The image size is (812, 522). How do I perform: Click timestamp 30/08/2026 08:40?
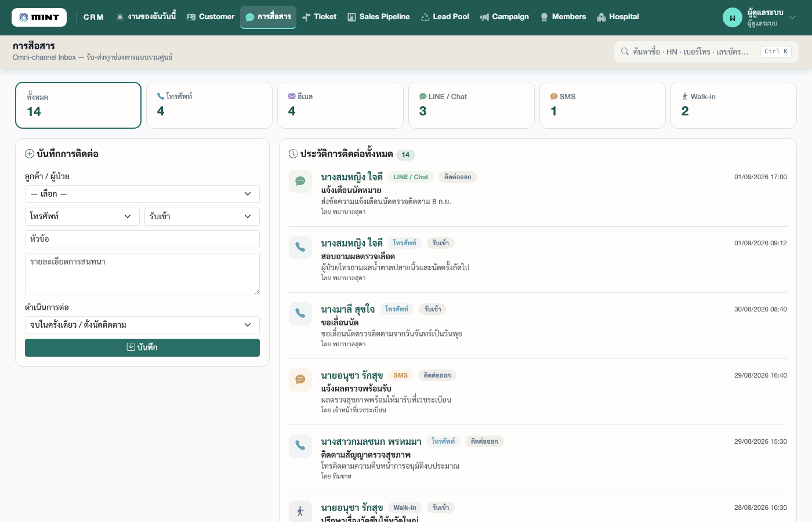click(x=760, y=309)
